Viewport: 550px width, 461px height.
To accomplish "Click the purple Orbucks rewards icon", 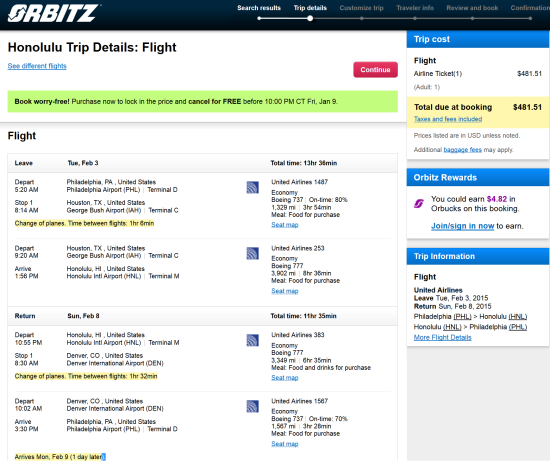I will [x=419, y=203].
